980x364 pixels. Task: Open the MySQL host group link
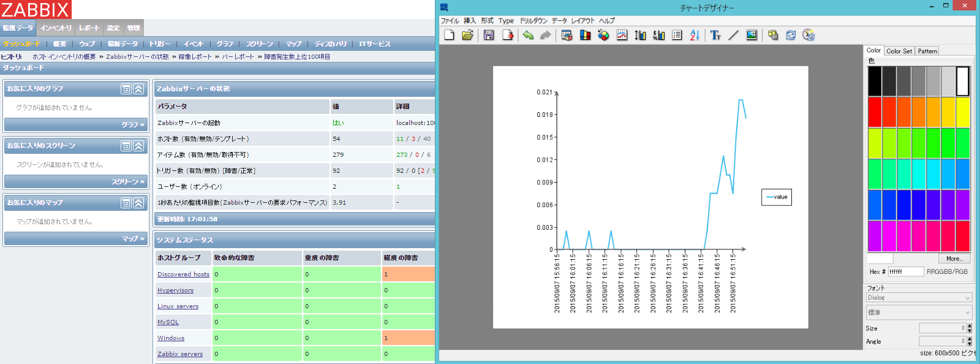pos(168,322)
